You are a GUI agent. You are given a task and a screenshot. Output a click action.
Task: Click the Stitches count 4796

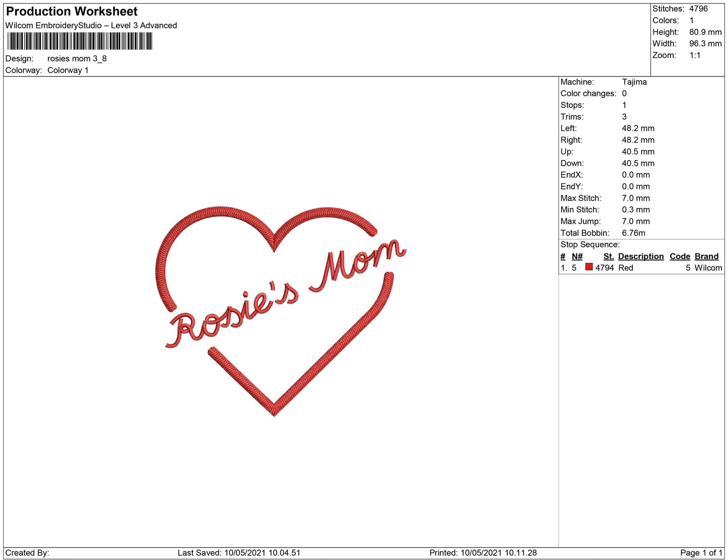coord(699,9)
